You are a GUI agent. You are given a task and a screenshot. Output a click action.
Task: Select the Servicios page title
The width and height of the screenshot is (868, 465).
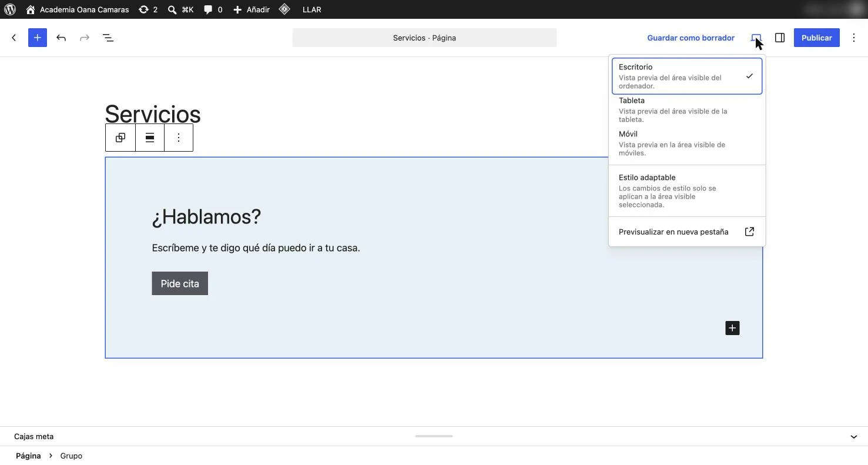(x=153, y=114)
